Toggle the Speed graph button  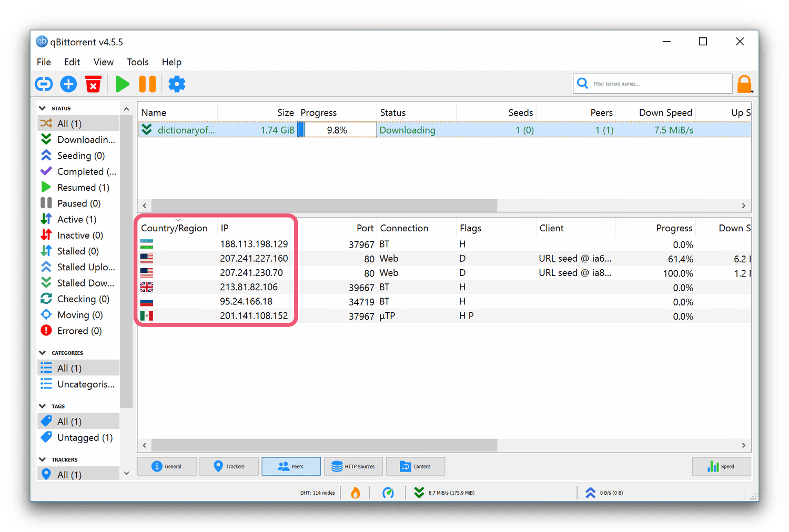(x=721, y=466)
